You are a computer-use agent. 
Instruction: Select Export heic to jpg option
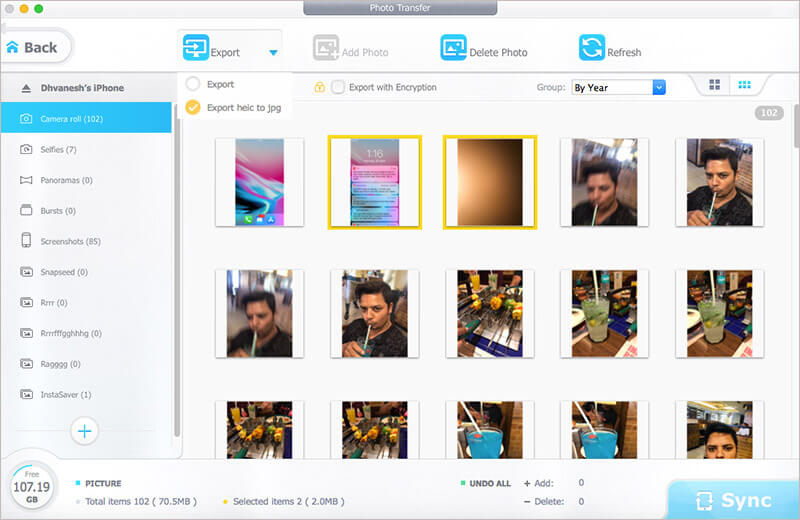[x=193, y=107]
